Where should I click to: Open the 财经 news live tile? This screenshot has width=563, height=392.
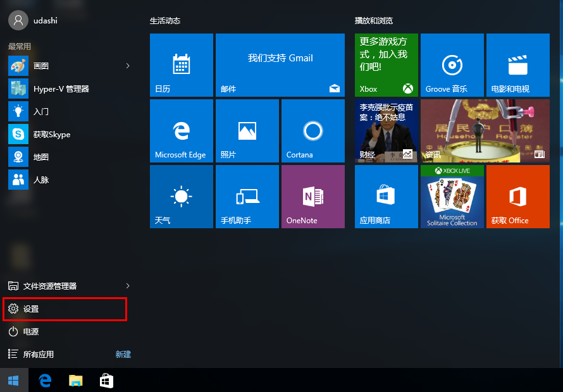click(x=387, y=131)
